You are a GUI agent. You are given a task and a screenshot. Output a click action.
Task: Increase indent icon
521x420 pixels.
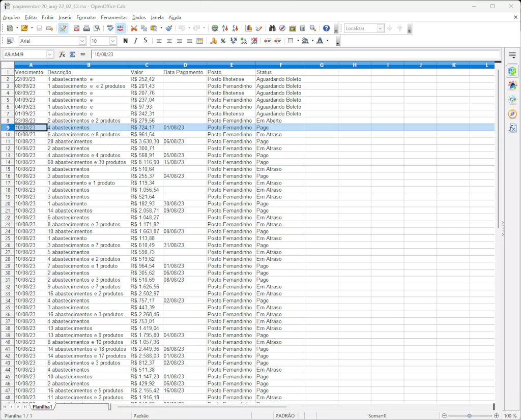point(278,41)
